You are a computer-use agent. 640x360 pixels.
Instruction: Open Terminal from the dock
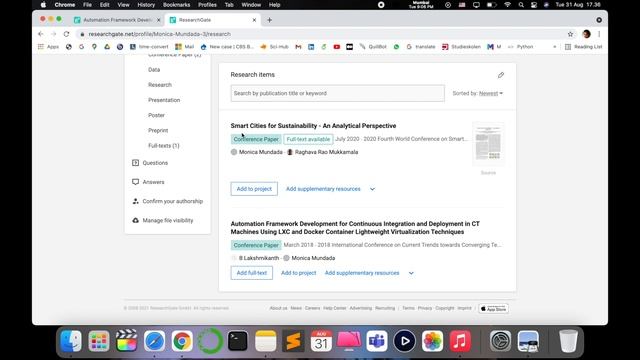click(x=238, y=341)
